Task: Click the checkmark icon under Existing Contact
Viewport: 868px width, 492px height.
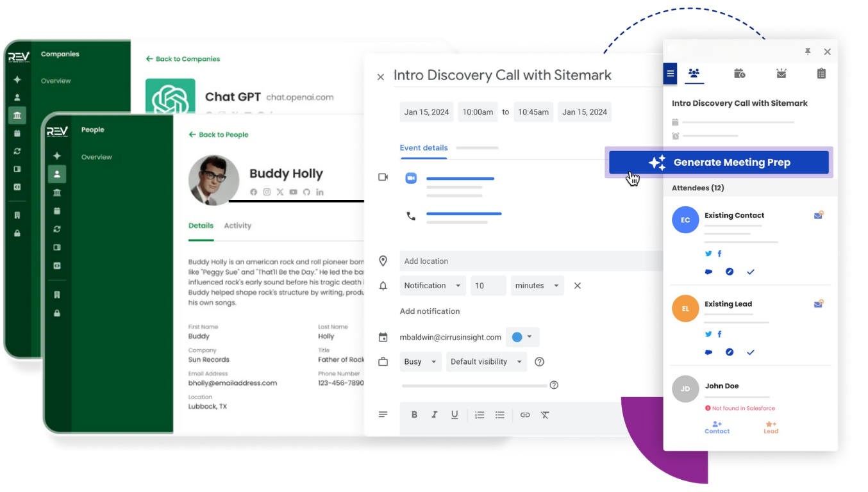Action: 751,272
